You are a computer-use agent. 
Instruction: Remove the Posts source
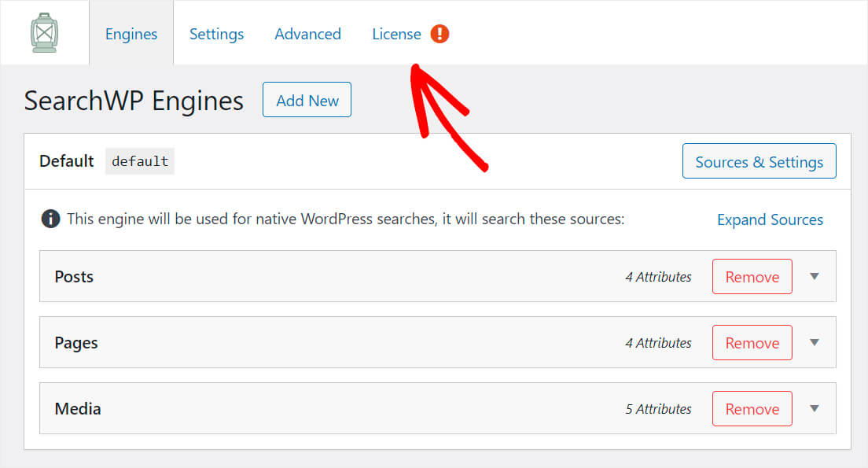point(752,276)
